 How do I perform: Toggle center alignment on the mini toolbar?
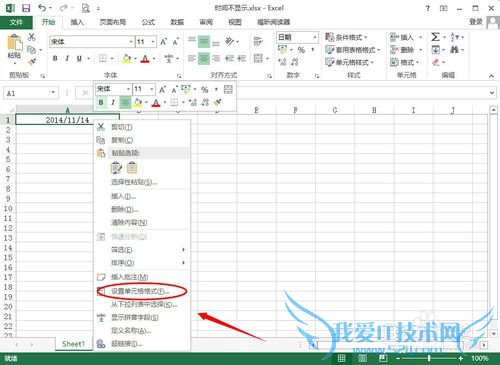(125, 102)
